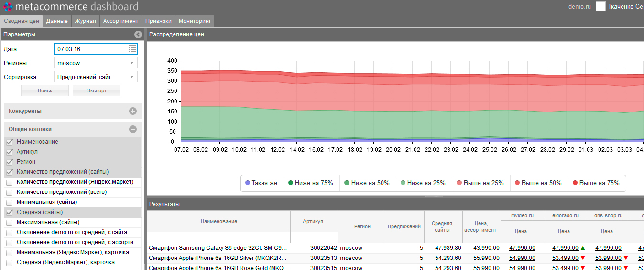
Task: Collapse Общие колонки section with minus icon
Action: (x=133, y=129)
